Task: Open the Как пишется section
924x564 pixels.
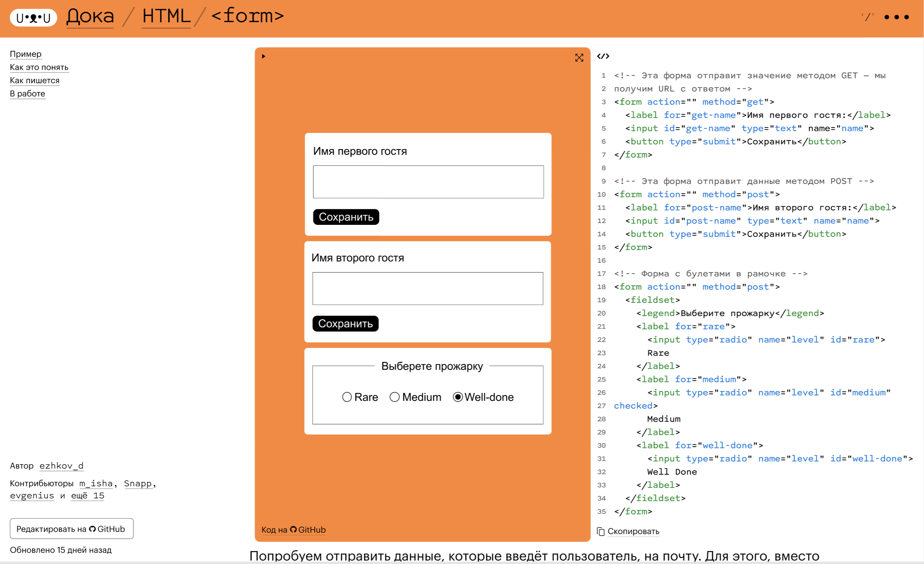Action: [34, 80]
